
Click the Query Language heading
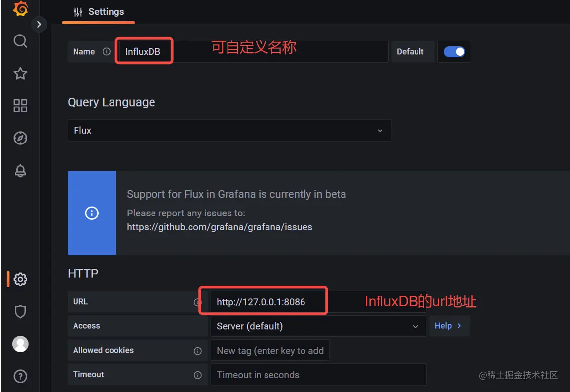coord(111,102)
